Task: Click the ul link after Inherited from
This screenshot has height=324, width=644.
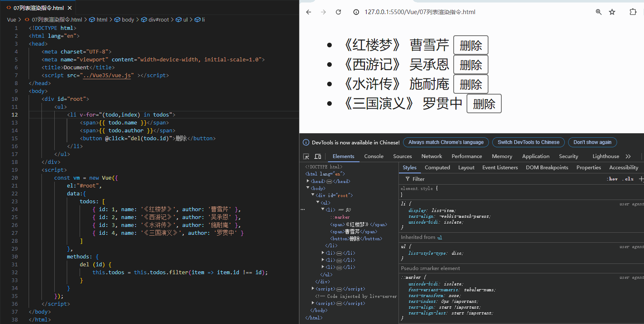Action: tap(440, 237)
